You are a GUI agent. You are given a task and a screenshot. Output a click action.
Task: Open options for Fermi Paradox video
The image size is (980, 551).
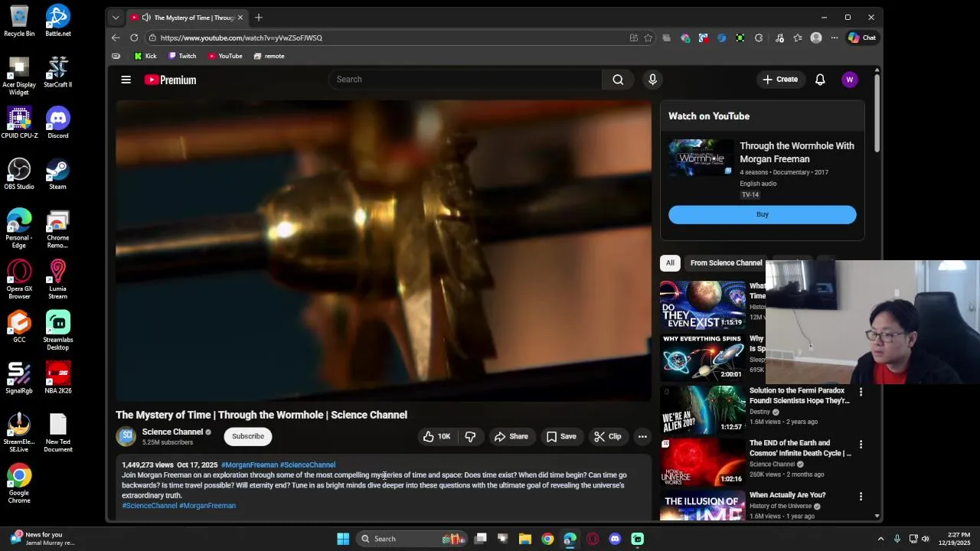(861, 392)
